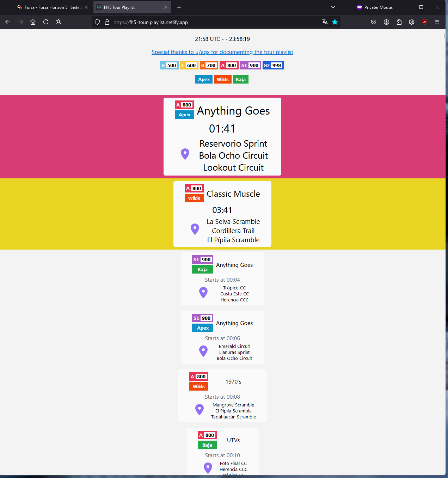
Task: Open the Pocket save icon
Action: pyautogui.click(x=374, y=22)
